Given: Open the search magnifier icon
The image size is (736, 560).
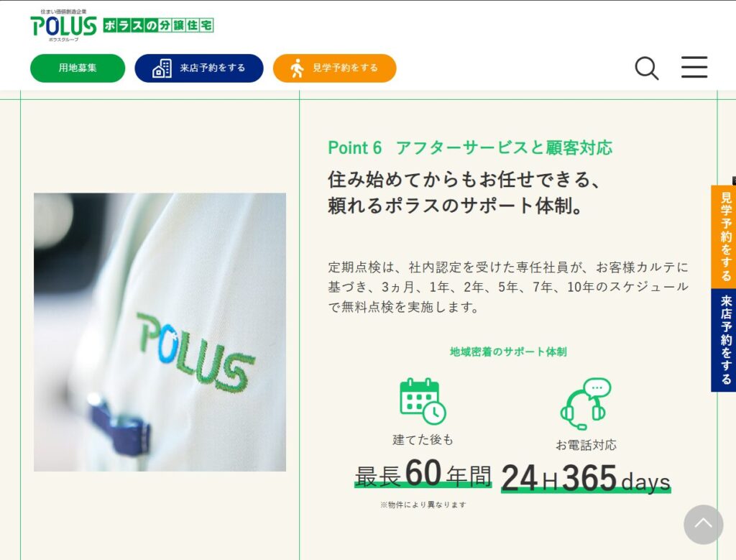Looking at the screenshot, I should point(647,68).
